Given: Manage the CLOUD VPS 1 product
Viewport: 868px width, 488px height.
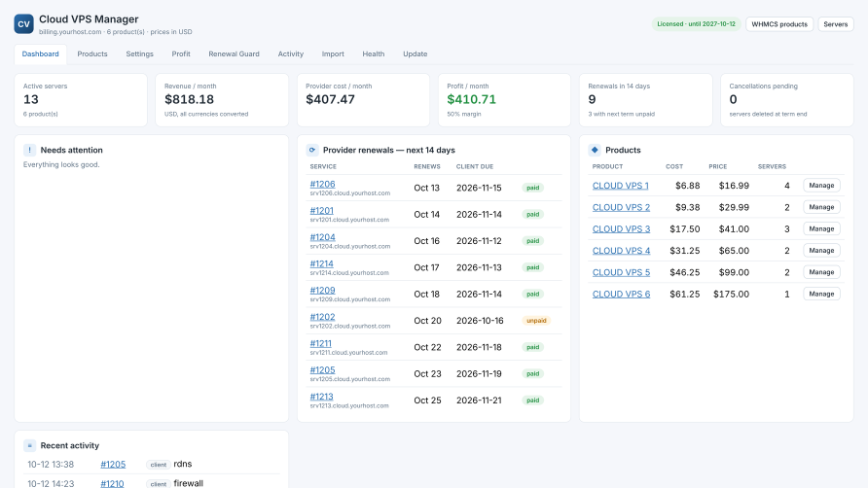Looking at the screenshot, I should point(821,186).
